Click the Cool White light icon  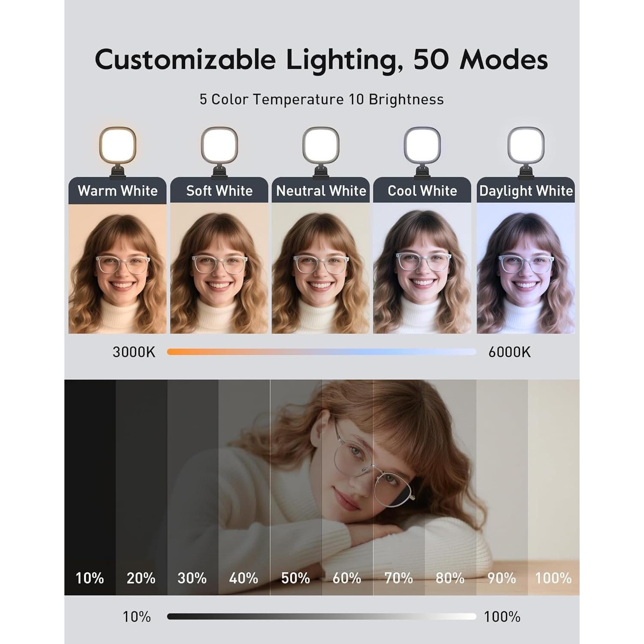pos(422,151)
